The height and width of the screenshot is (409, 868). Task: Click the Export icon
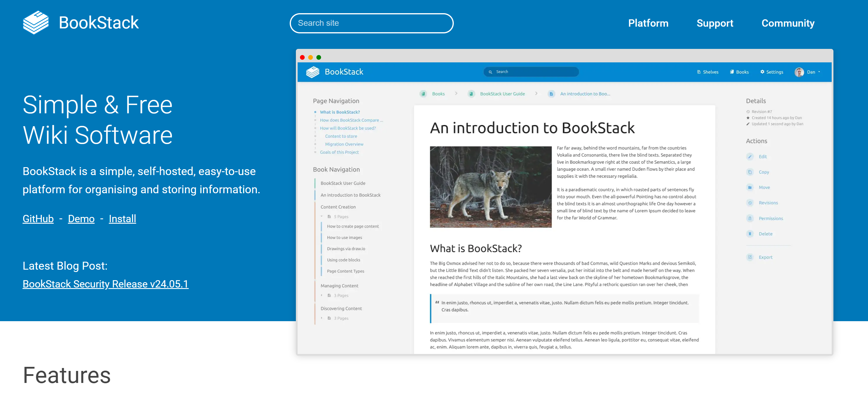point(750,257)
